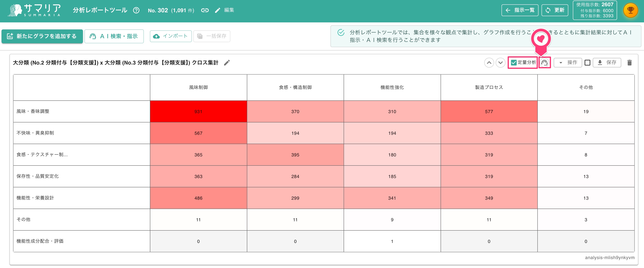Click cell with value 19

[586, 111]
